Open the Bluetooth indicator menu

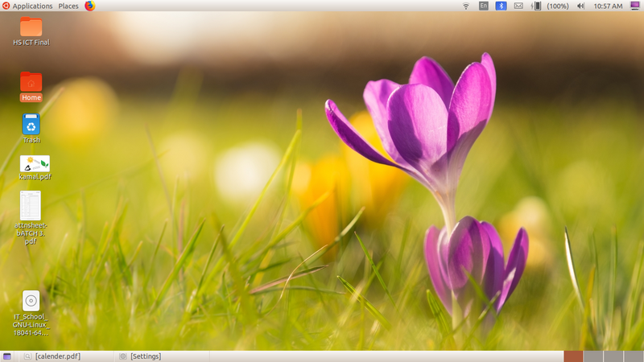click(500, 6)
